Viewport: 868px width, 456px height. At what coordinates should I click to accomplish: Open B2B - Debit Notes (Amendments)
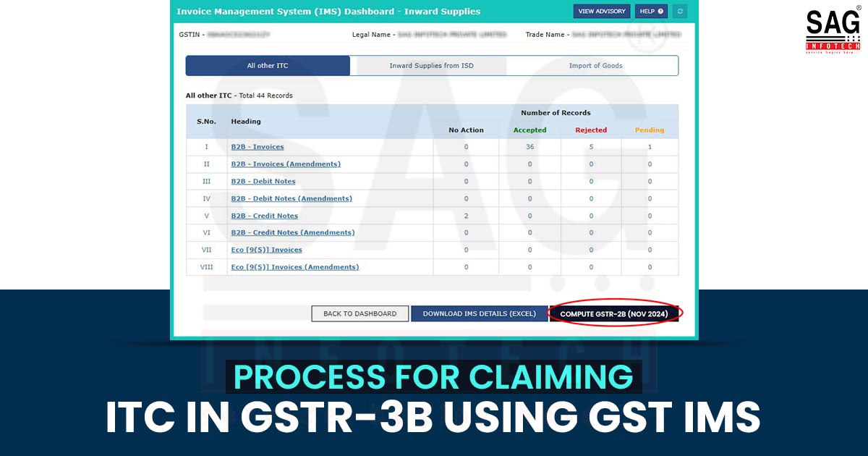tap(292, 198)
